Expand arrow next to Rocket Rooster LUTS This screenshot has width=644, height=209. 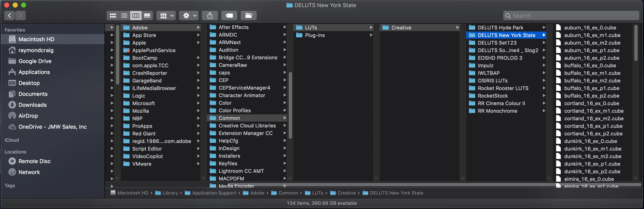coord(544,88)
